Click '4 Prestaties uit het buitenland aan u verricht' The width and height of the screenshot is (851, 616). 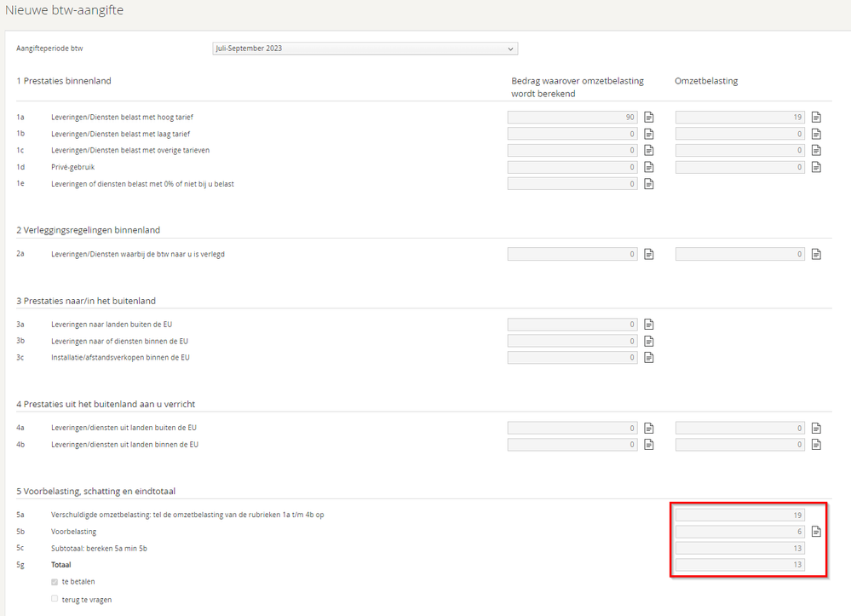point(106,405)
